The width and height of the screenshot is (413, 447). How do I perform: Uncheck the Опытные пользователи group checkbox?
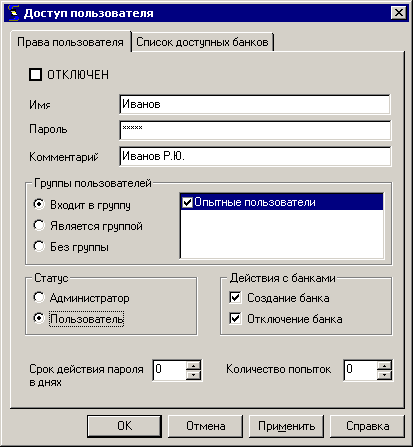click(187, 202)
